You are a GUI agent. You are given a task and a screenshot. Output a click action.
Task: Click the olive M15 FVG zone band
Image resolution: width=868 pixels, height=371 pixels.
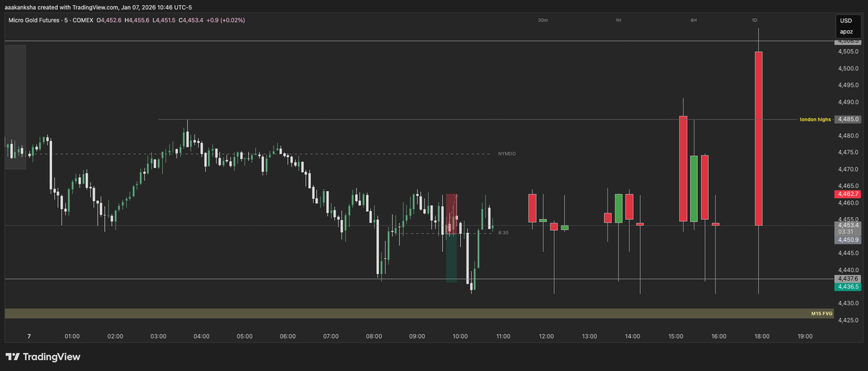[420, 313]
